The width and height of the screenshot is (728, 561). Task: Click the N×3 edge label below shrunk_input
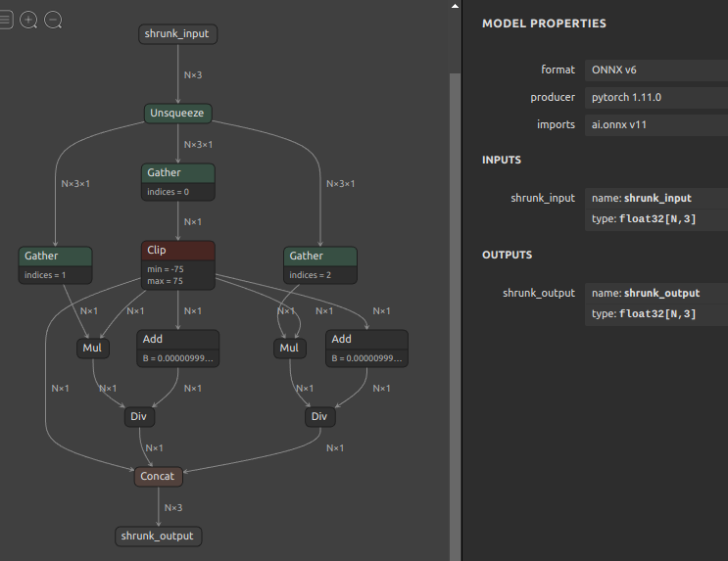click(193, 74)
